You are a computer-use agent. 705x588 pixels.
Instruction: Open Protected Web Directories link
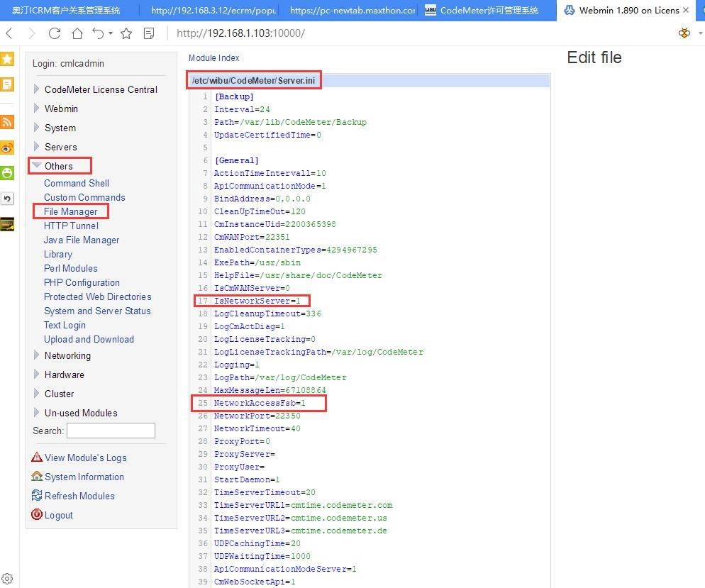[x=98, y=296]
